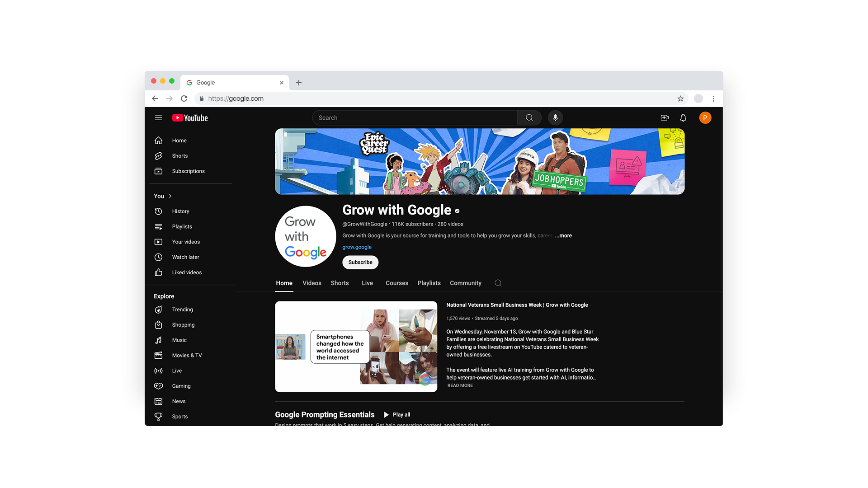
Task: Open the Community tab
Action: 465,283
